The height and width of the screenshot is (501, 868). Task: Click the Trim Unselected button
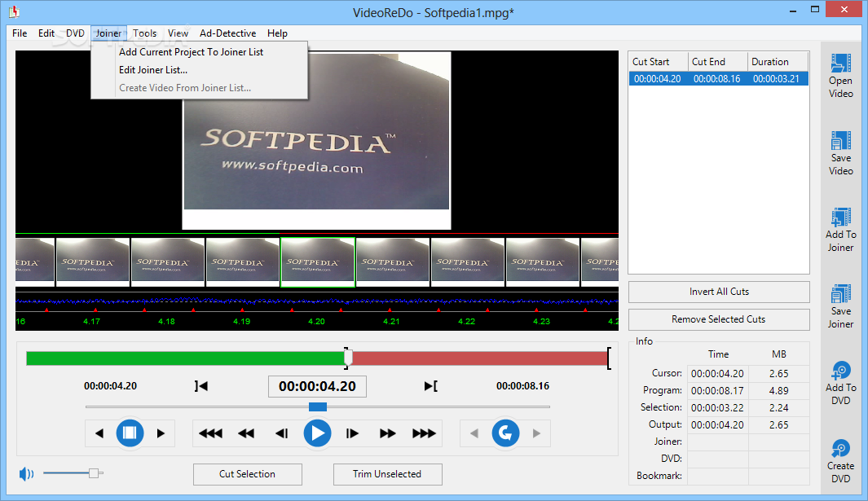[x=387, y=474]
